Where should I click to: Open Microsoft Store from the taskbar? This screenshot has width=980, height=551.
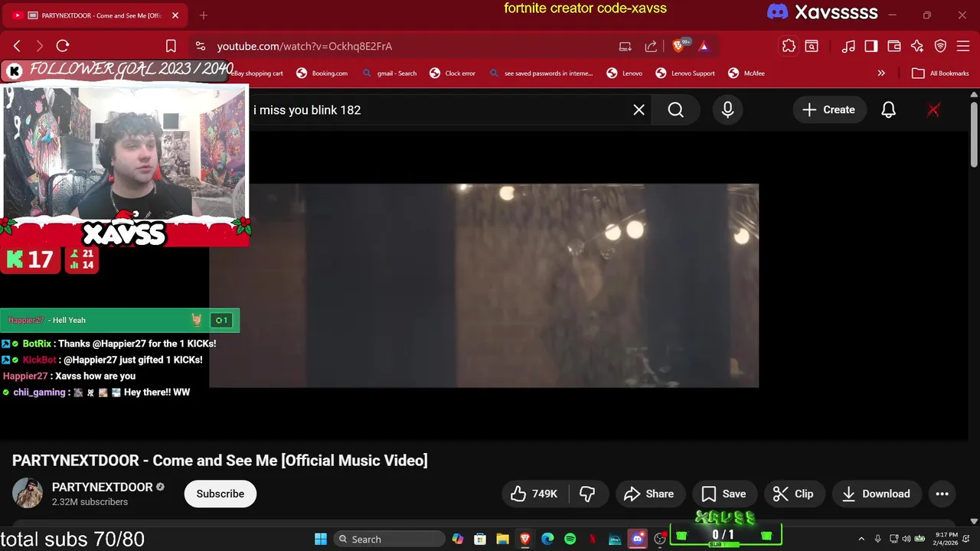coord(480,539)
